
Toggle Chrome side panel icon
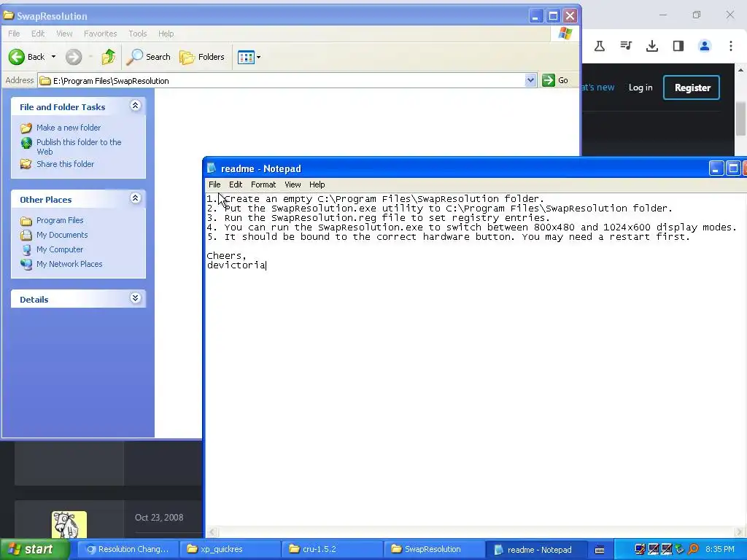point(678,46)
